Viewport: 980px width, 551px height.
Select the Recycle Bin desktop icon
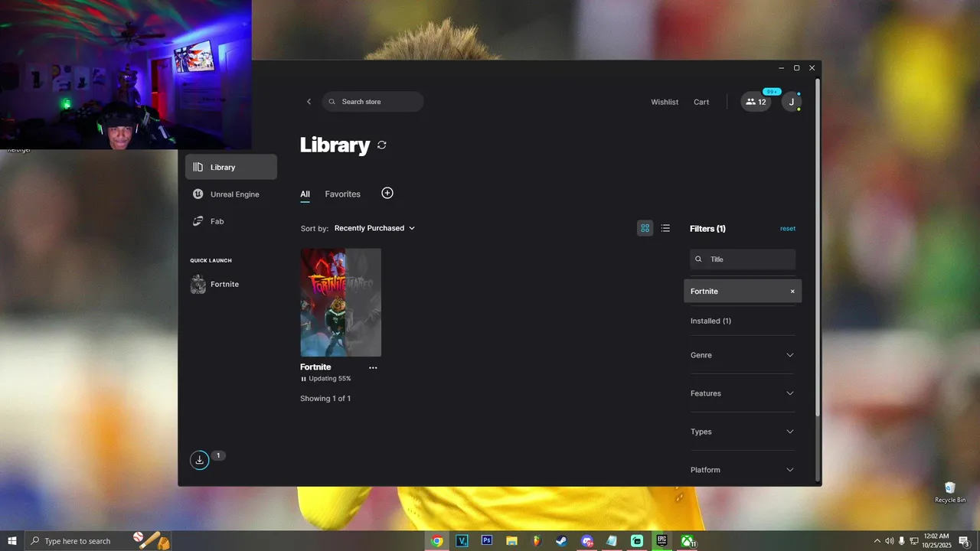(x=950, y=492)
